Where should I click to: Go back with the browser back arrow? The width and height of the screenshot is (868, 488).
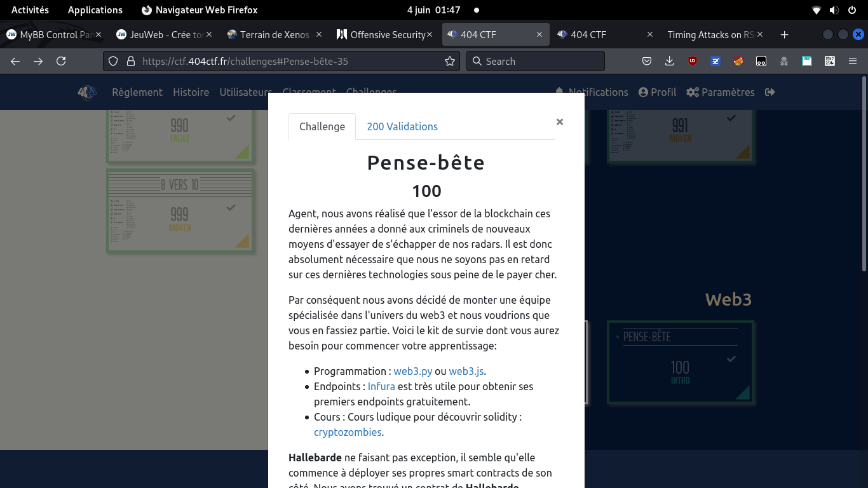point(15,61)
